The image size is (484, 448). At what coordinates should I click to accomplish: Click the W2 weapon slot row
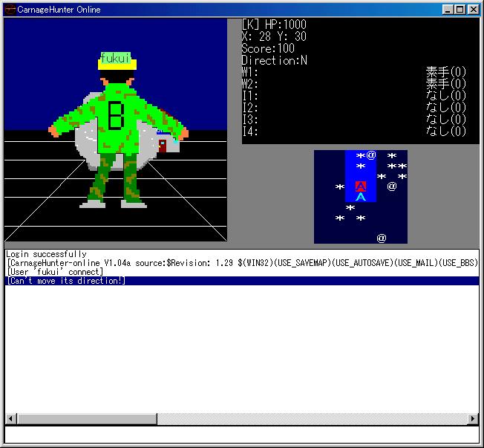(x=354, y=84)
